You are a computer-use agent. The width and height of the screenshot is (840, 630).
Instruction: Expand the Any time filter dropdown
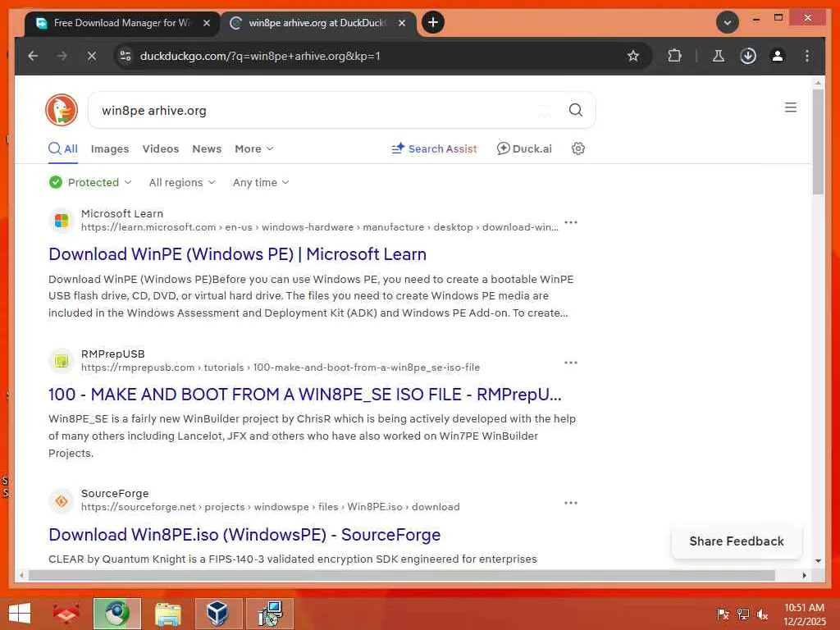click(261, 182)
